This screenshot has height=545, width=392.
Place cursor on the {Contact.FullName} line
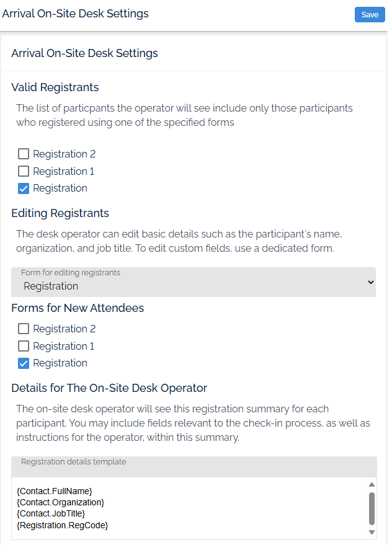pyautogui.click(x=55, y=491)
